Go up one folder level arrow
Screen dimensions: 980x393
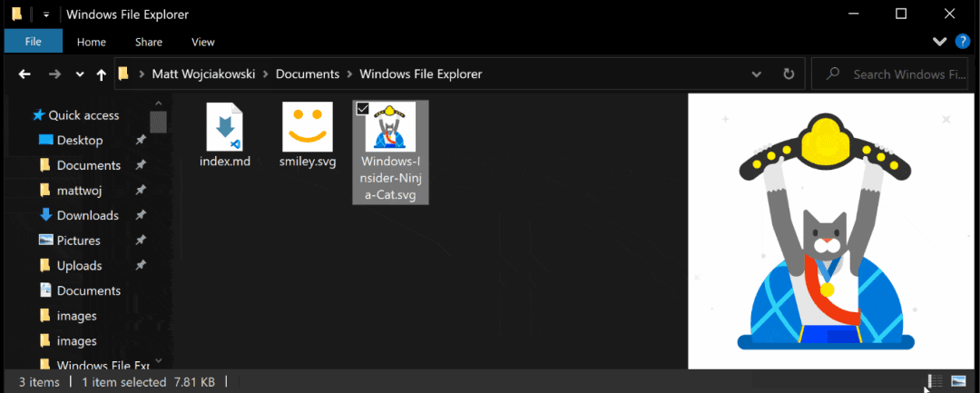[x=101, y=74]
